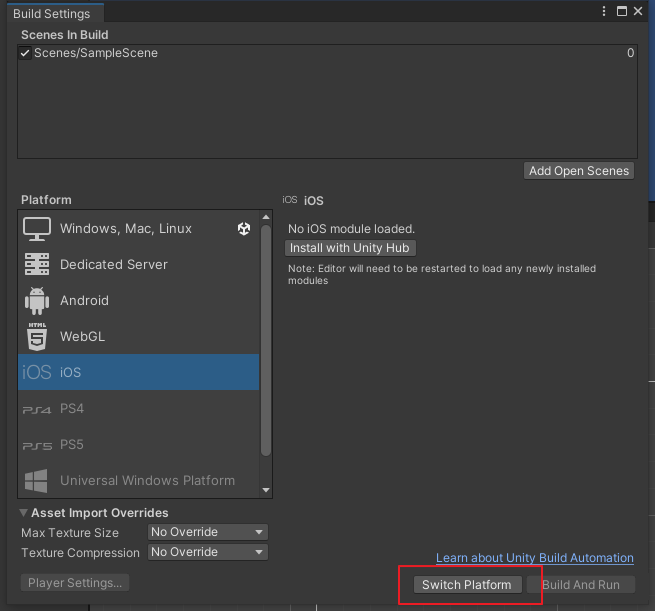This screenshot has width=655, height=611.
Task: Open Learn about Unity Build Automation link
Action: pyautogui.click(x=535, y=558)
